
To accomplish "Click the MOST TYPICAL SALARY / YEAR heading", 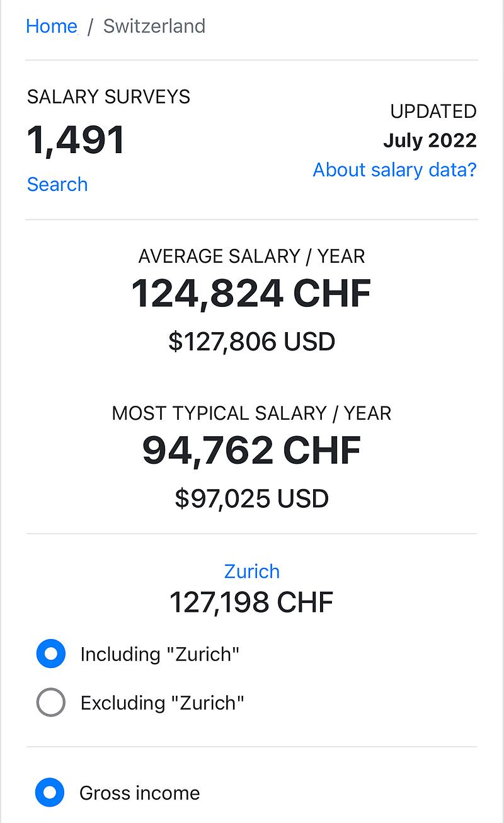I will [x=252, y=413].
